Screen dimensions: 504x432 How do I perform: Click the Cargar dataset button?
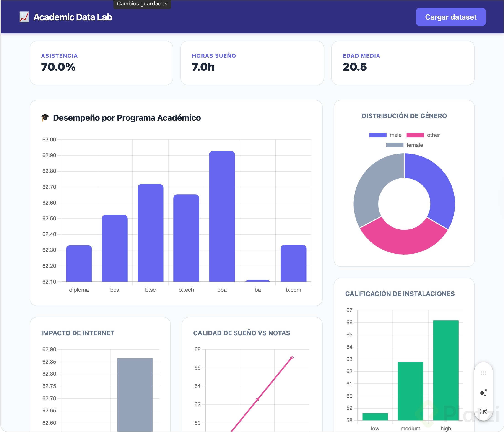click(x=450, y=17)
